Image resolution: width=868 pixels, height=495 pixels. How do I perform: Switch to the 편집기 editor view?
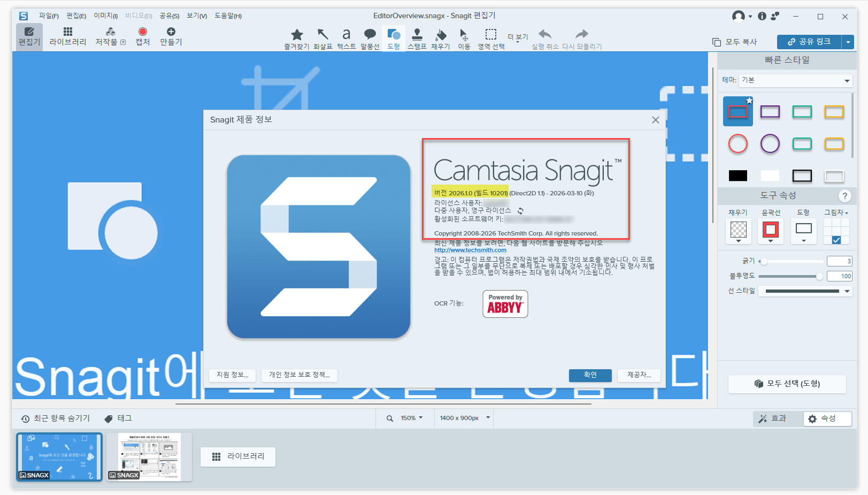click(x=29, y=36)
